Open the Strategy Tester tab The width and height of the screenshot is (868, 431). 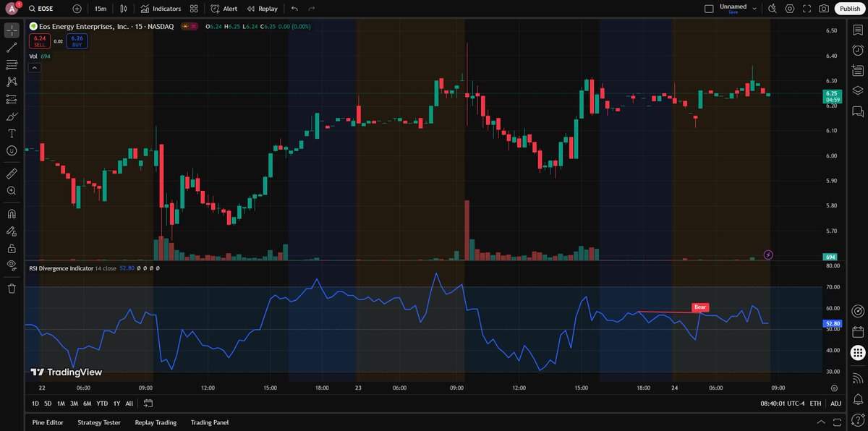[x=99, y=422]
